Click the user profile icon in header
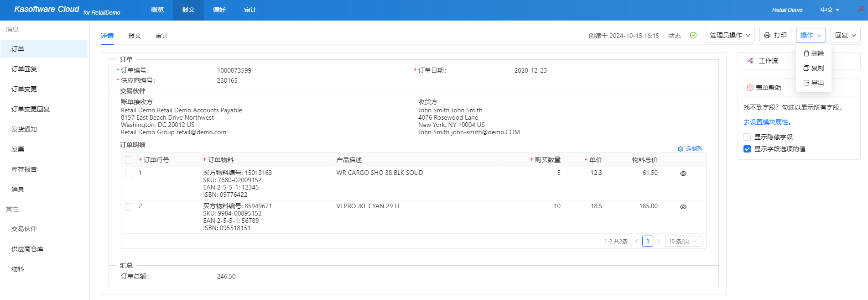 point(861,9)
